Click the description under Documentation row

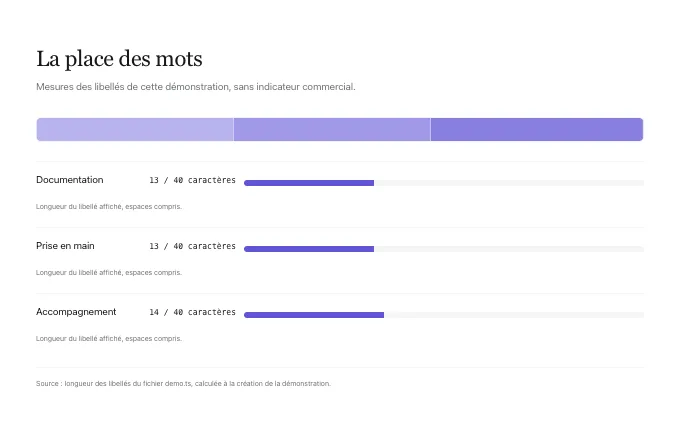point(109,206)
